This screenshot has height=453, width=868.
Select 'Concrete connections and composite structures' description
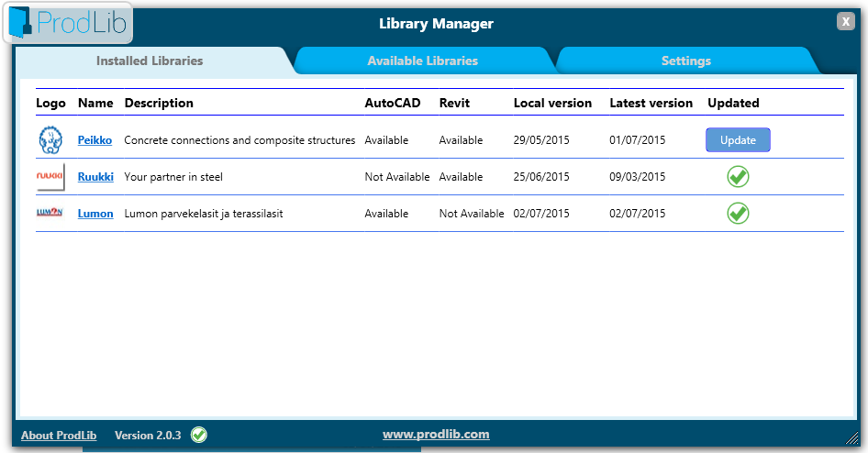(239, 140)
